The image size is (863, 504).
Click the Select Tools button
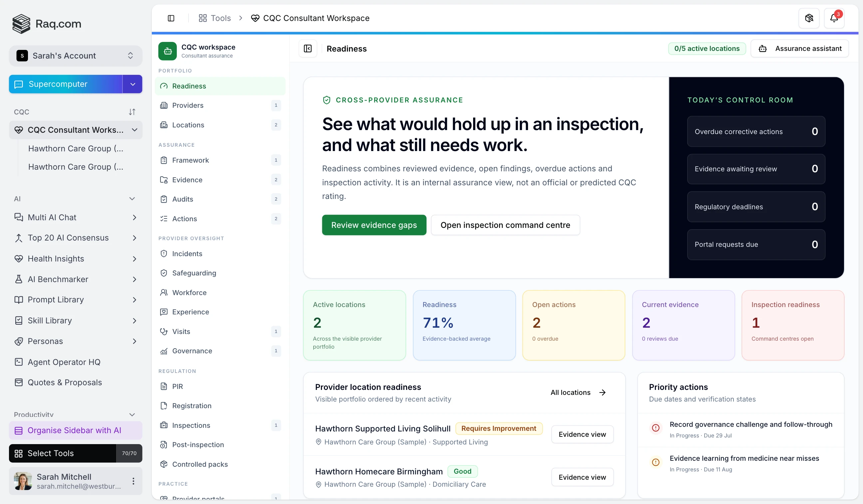pos(63,453)
